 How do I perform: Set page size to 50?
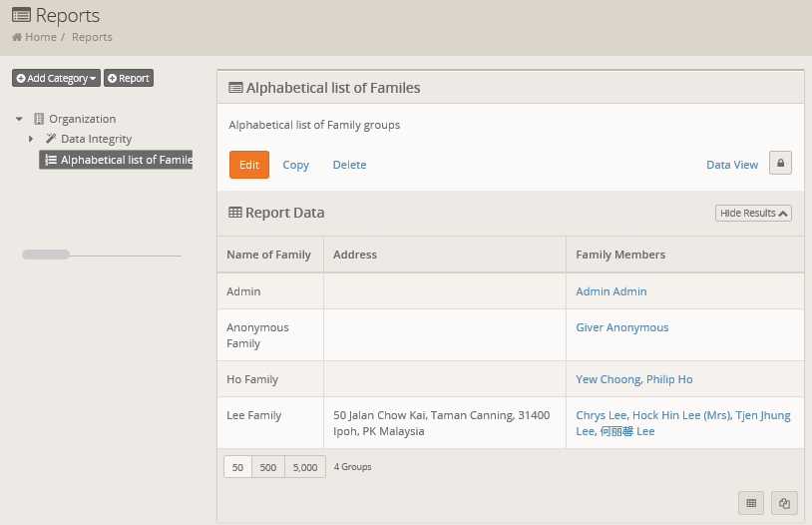tap(237, 467)
